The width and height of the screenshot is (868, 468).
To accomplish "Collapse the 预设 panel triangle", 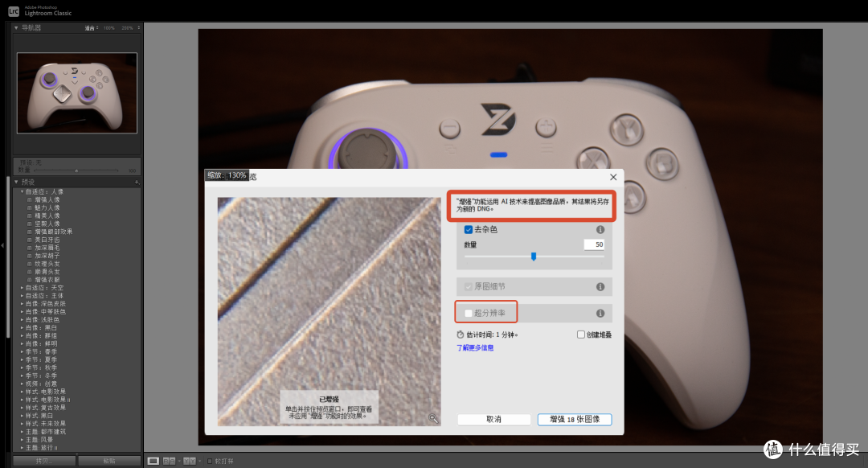I will click(16, 183).
